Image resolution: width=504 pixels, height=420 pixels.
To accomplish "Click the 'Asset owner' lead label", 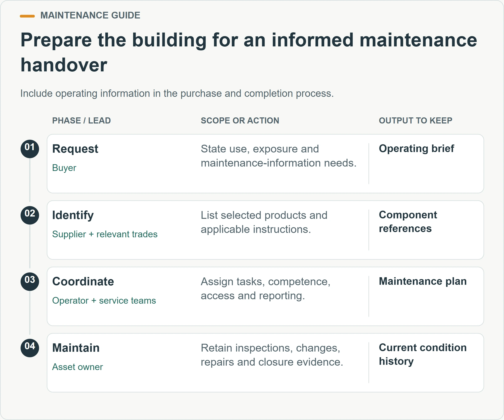I will pos(77,367).
